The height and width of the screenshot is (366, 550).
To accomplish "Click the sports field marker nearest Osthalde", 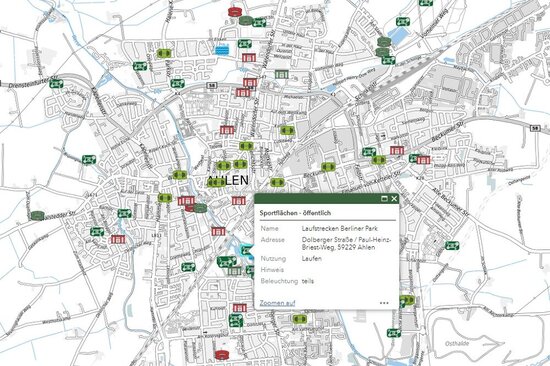I will [394, 333].
